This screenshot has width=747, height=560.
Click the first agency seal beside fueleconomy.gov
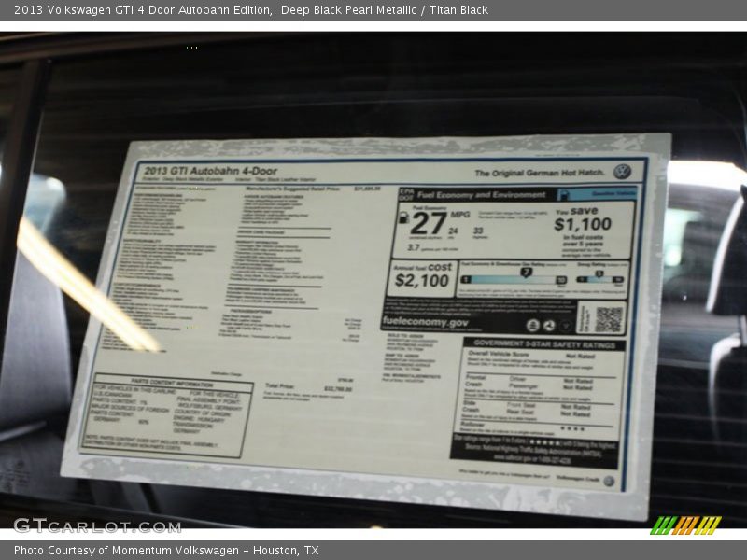point(532,325)
